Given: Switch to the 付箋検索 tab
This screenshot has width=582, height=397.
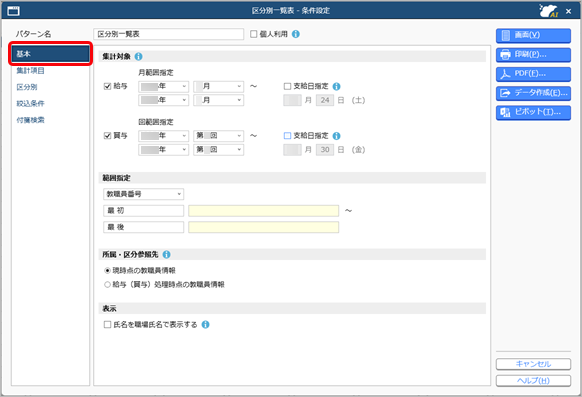Looking at the screenshot, I should (30, 120).
